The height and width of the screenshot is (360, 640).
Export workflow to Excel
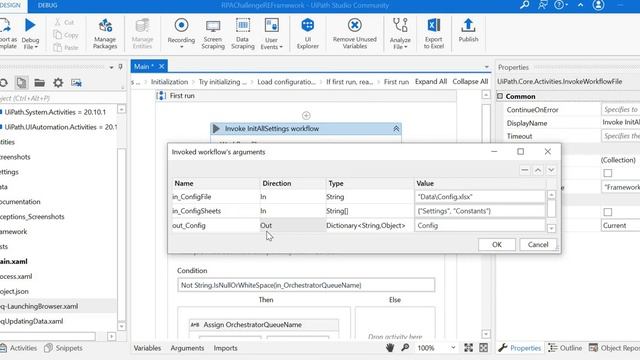point(433,34)
